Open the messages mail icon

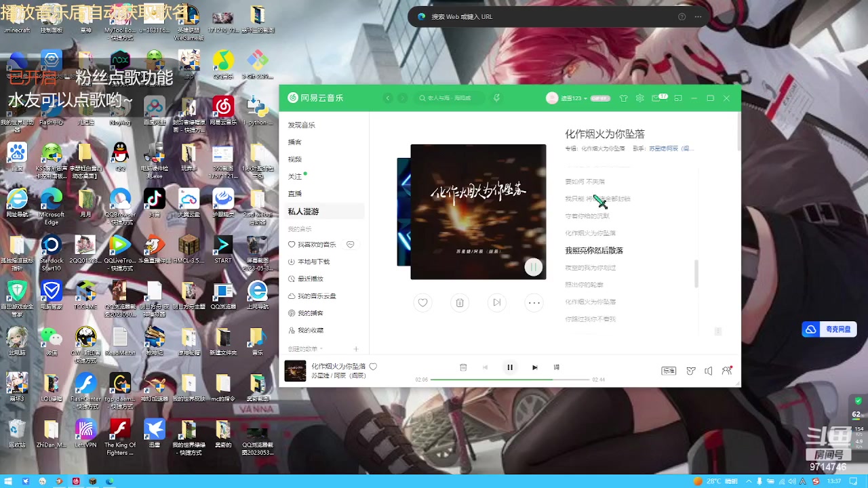coord(656,98)
